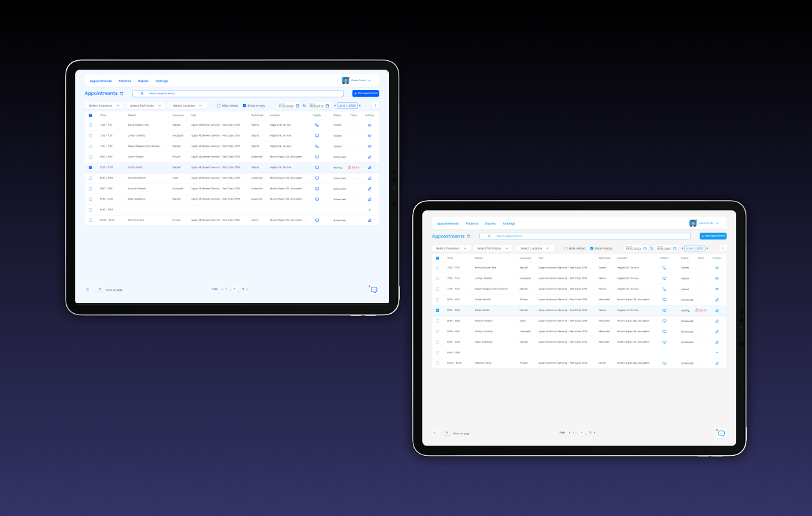Click edit icon for Carter Smith, right tablet
This screenshot has height=516, width=812.
pos(717,310)
